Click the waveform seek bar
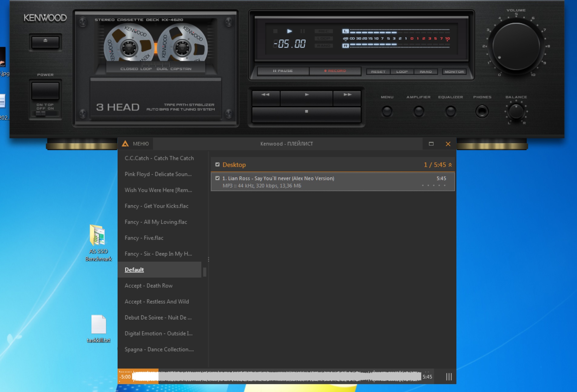 [276, 377]
